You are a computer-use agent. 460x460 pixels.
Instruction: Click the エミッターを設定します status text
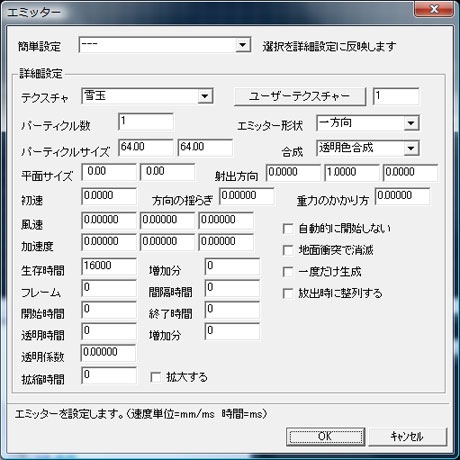141,414
